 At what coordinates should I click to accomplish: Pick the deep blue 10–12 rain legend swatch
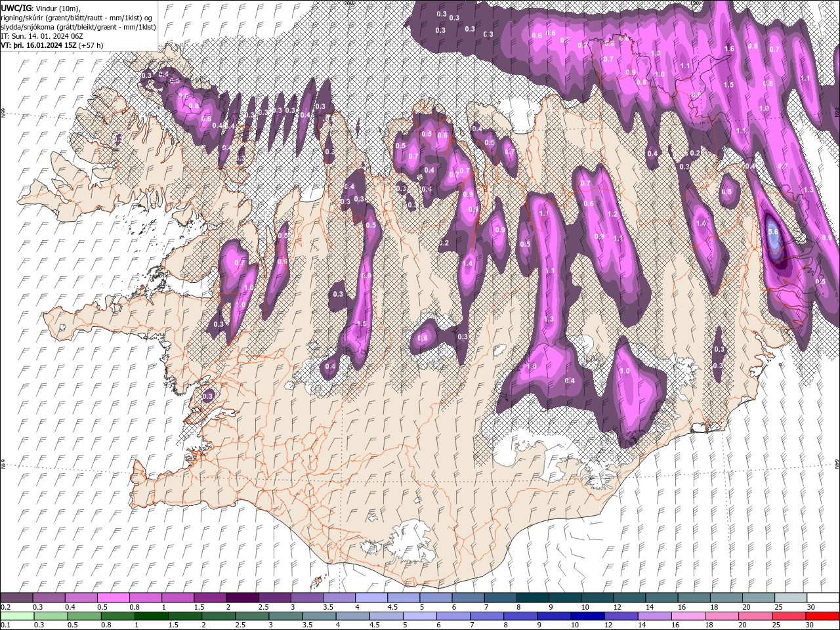587,616
